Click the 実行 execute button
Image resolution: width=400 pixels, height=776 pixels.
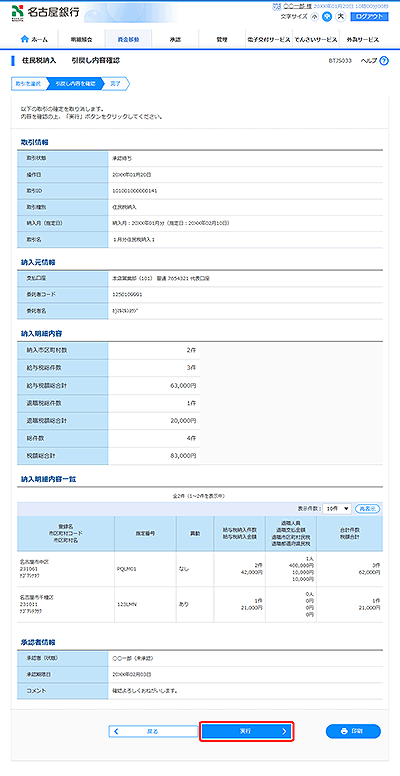tap(247, 731)
